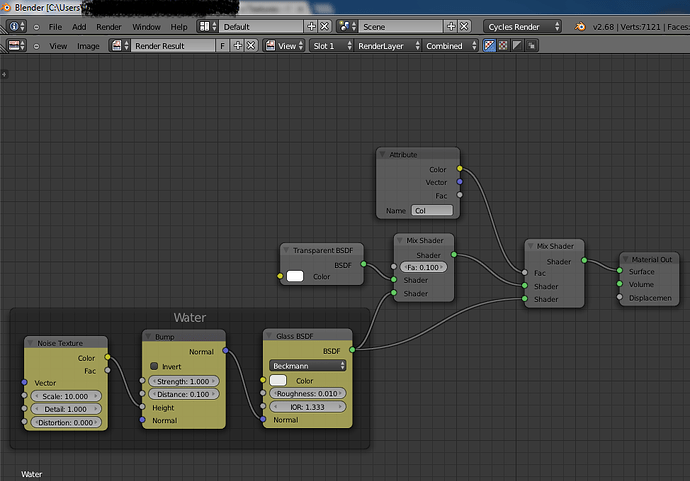Collapse the image editor header menus button
The width and height of the screenshot is (690, 481).
[37, 46]
